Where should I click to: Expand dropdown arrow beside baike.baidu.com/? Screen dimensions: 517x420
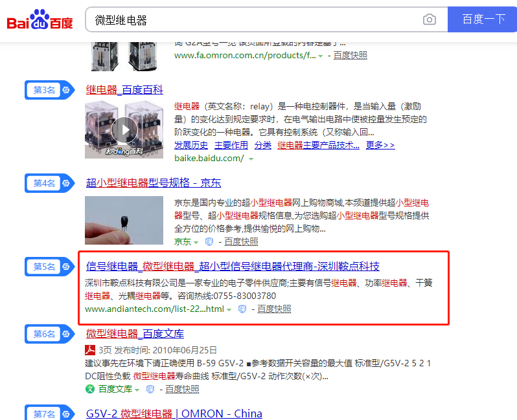(x=251, y=159)
